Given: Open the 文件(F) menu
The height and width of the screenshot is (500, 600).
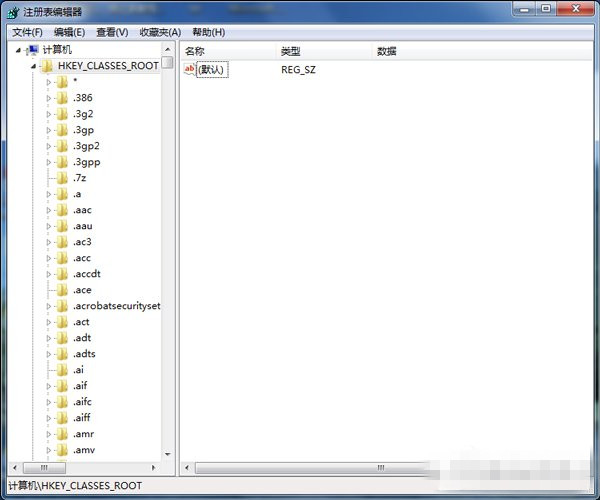Looking at the screenshot, I should (x=28, y=33).
